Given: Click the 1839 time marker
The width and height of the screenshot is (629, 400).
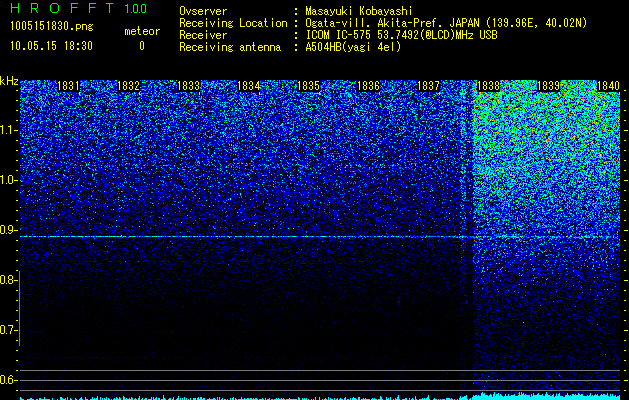Looking at the screenshot, I should 548,86.
